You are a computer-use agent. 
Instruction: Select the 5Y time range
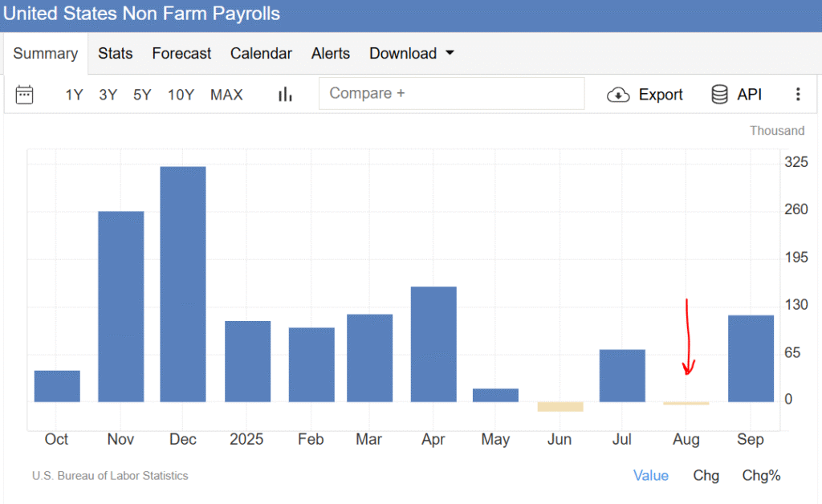[x=142, y=95]
